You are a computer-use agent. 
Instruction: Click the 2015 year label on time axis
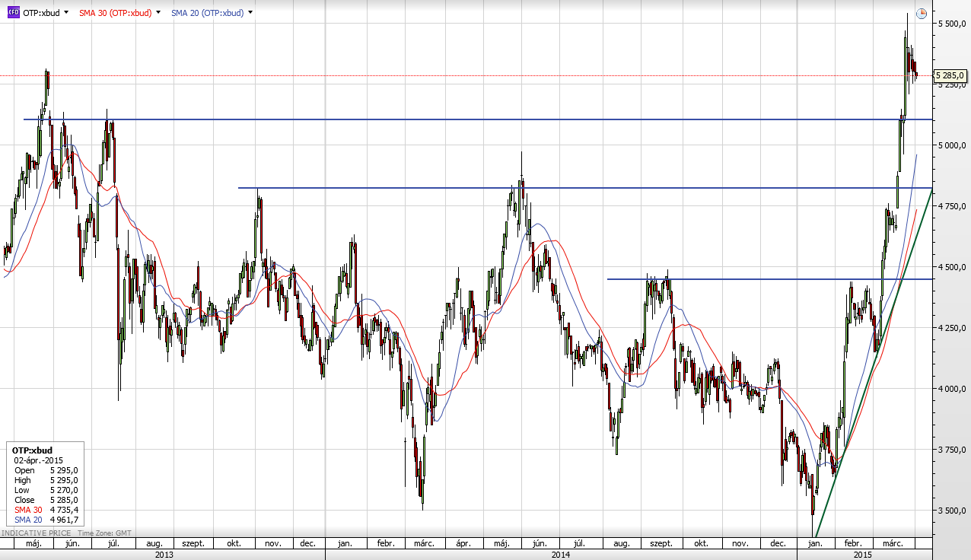(863, 555)
